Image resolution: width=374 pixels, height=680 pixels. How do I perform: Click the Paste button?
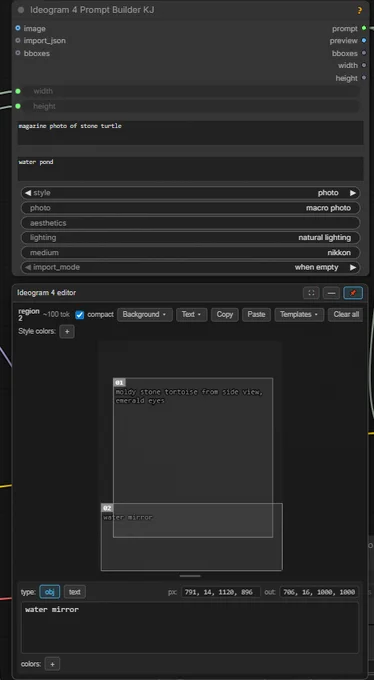[x=256, y=314]
